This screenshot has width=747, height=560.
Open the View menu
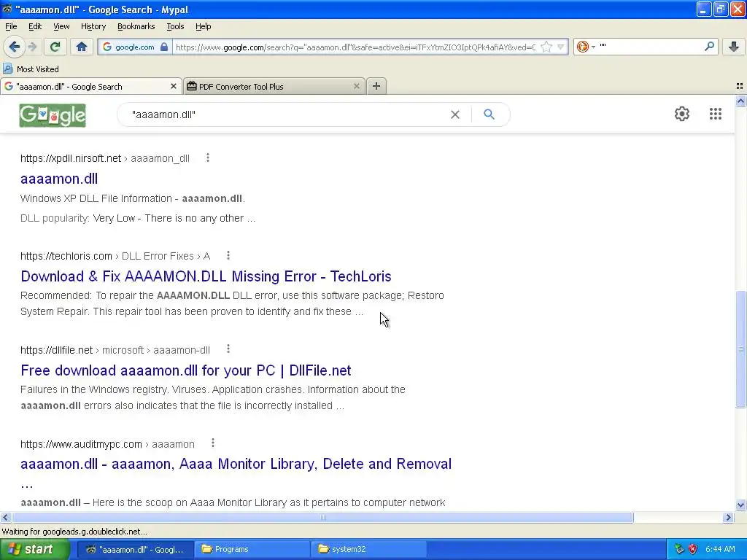[61, 26]
